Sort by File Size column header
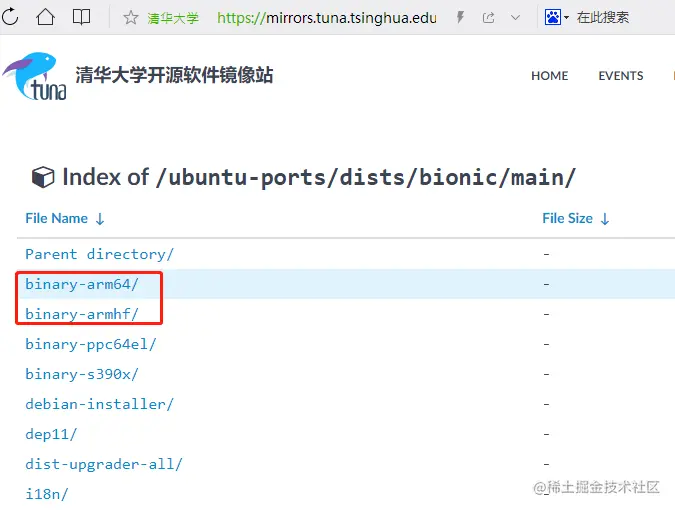This screenshot has width=675, height=510. coord(567,218)
